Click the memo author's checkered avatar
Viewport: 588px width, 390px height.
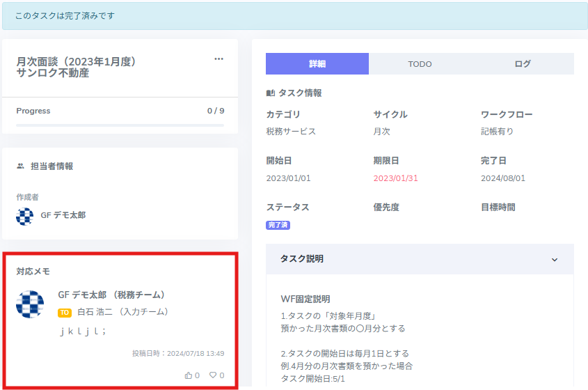pyautogui.click(x=30, y=304)
